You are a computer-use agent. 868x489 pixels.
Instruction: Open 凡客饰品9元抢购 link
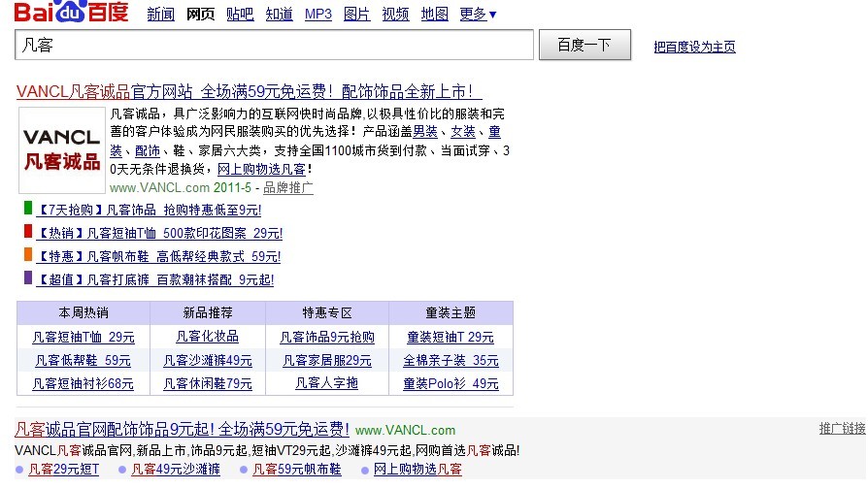[x=327, y=337]
